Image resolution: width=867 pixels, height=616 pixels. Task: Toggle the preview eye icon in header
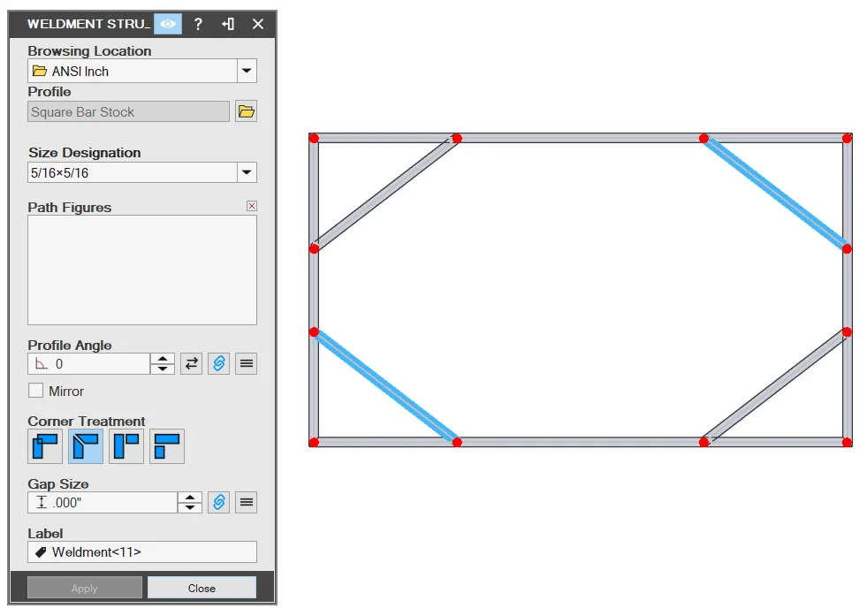tap(168, 24)
